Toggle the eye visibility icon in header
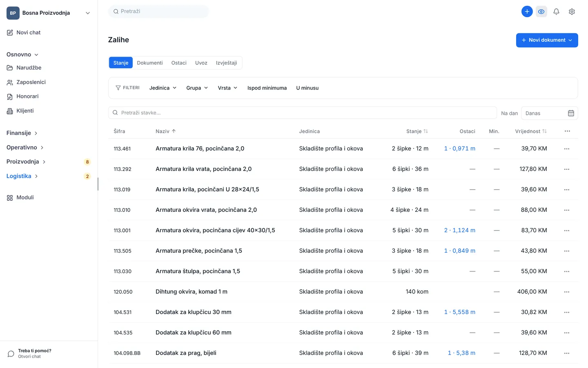The width and height of the screenshot is (588, 368). click(x=541, y=11)
